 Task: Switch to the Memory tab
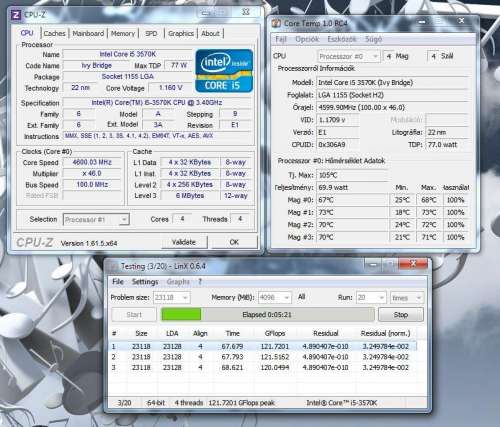point(123,34)
